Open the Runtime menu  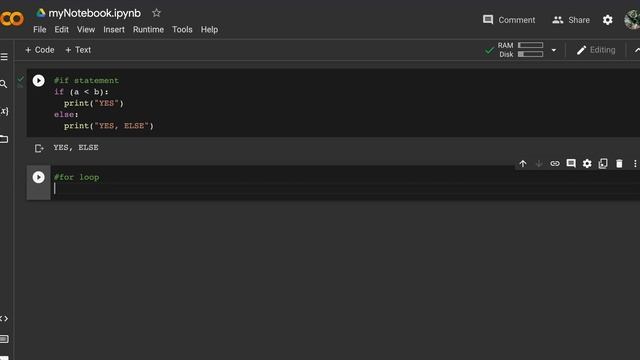[x=148, y=29]
